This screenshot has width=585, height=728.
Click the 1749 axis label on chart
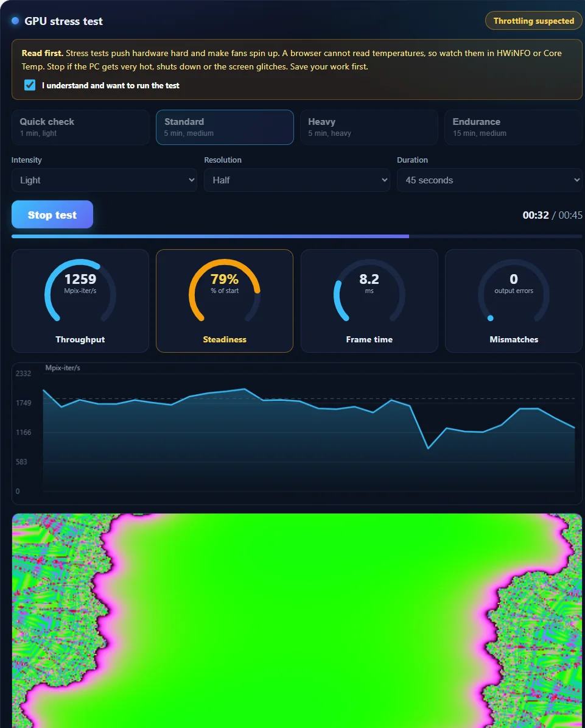(x=23, y=403)
